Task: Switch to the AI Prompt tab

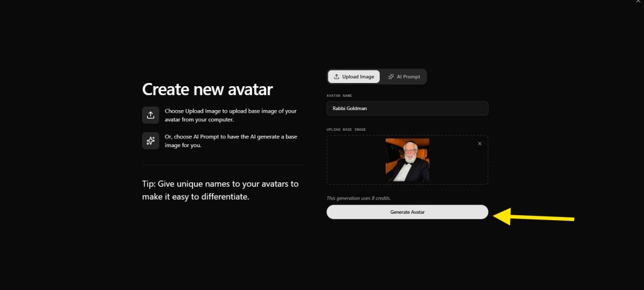Action: point(403,77)
